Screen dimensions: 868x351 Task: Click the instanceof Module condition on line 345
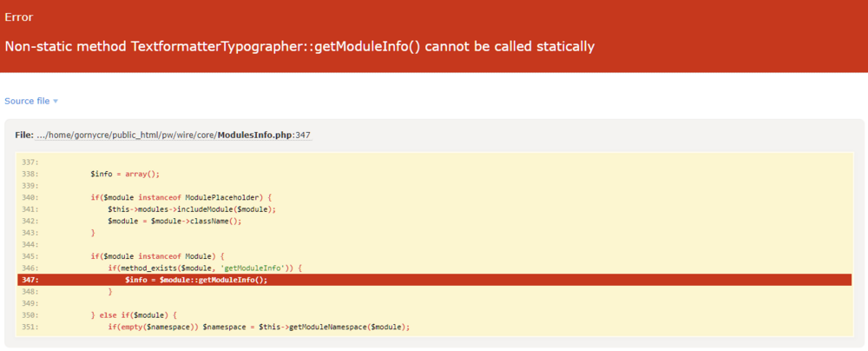coord(158,256)
